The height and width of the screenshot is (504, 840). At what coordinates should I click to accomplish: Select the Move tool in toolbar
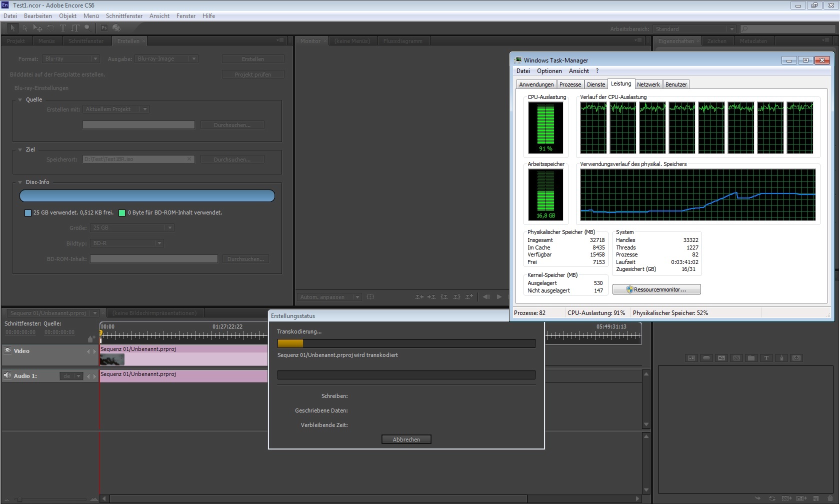point(37,28)
